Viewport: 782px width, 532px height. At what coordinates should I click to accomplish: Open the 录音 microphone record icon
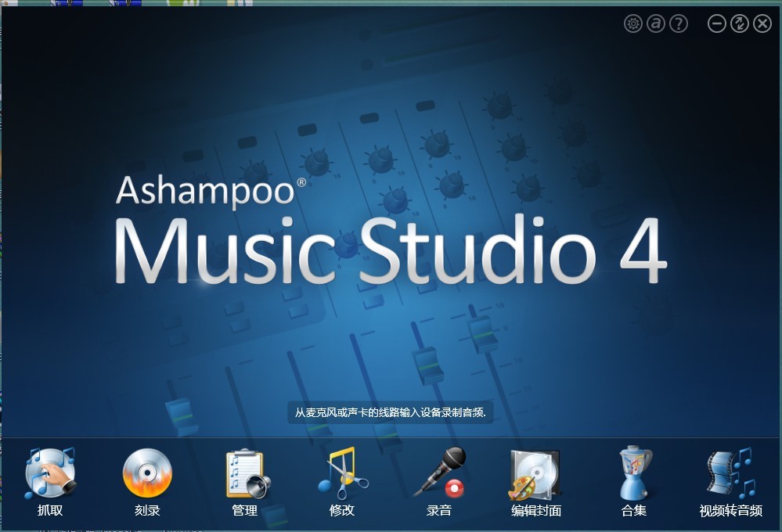pyautogui.click(x=440, y=472)
